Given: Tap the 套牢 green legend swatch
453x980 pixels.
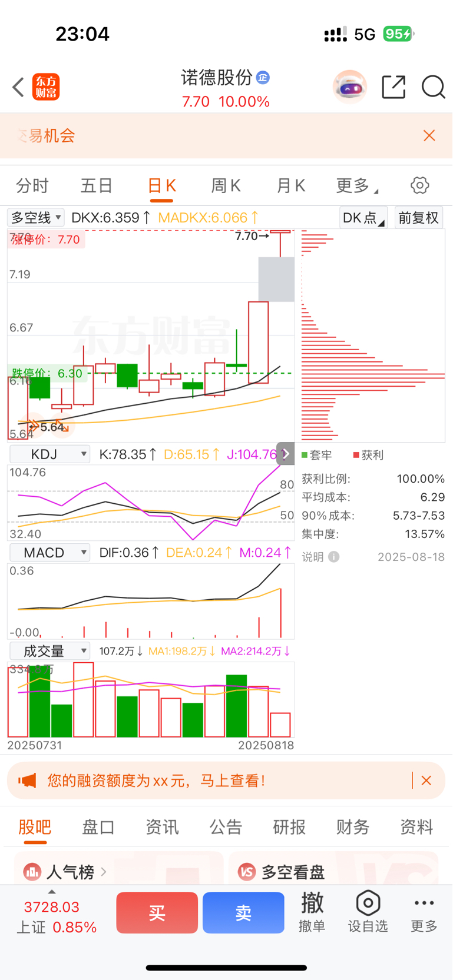Looking at the screenshot, I should coord(305,455).
